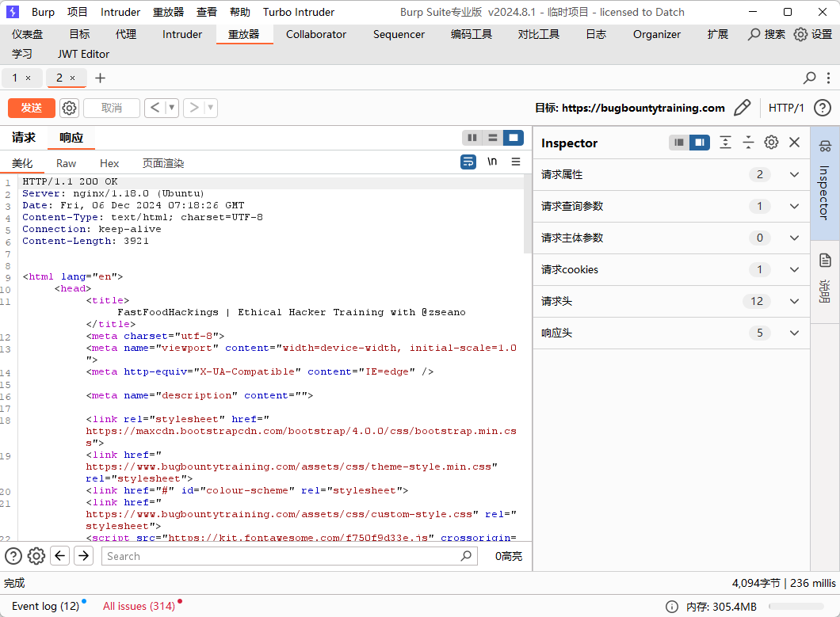Screen dimensions: 840x617
Task: Dock Inspector layout to left option
Action: [x=679, y=143]
